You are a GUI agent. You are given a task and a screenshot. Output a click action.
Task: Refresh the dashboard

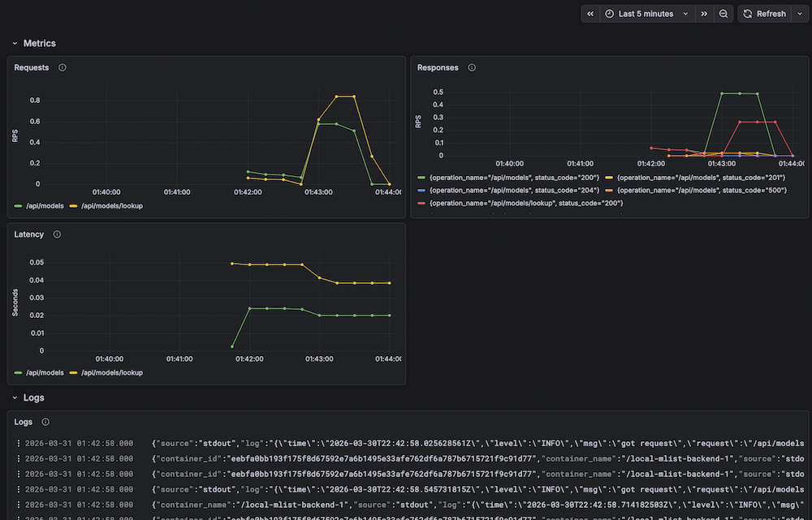click(x=765, y=14)
